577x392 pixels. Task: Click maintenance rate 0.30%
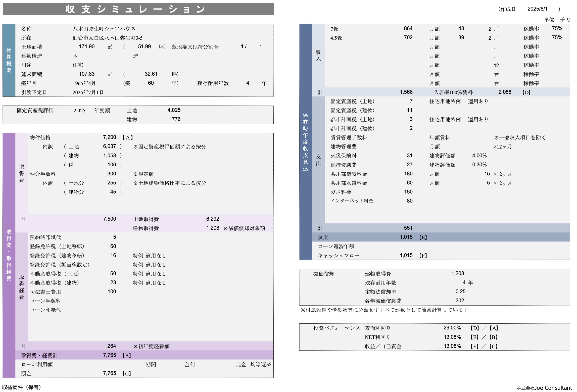click(479, 165)
